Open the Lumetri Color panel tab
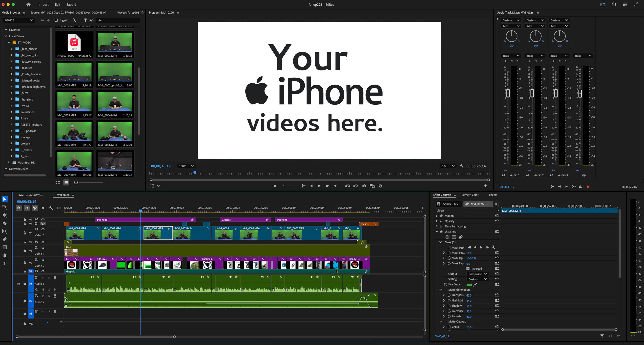Image resolution: width=644 pixels, height=345 pixels. tap(470, 195)
